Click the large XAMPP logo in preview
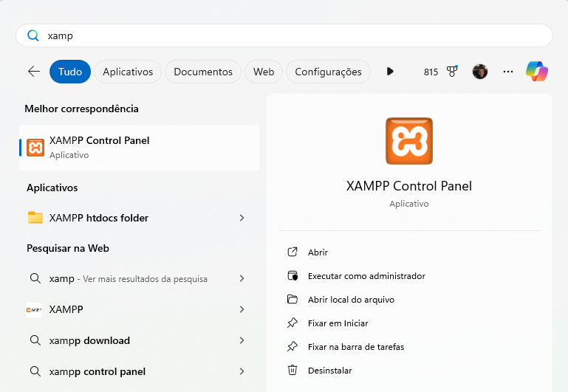The height and width of the screenshot is (392, 568). [x=409, y=141]
